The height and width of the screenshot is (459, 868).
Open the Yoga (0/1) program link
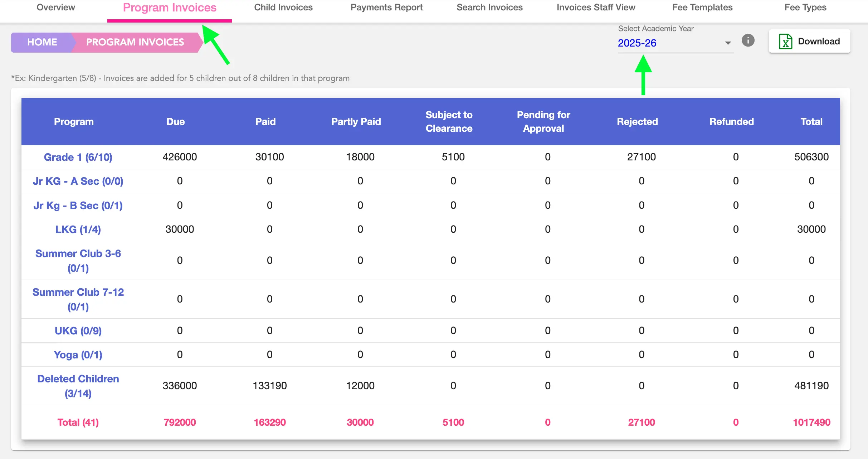[78, 355]
